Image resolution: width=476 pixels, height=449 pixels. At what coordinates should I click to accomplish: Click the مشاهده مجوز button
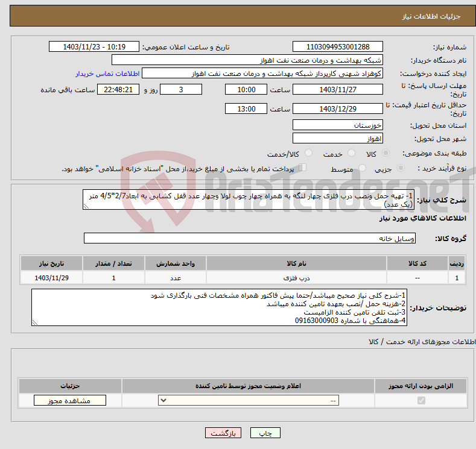(x=70, y=401)
